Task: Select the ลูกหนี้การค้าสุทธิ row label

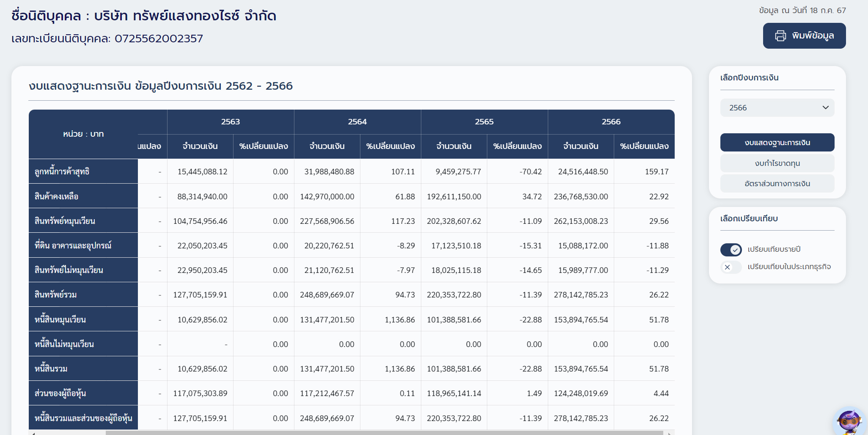Action: tap(83, 171)
